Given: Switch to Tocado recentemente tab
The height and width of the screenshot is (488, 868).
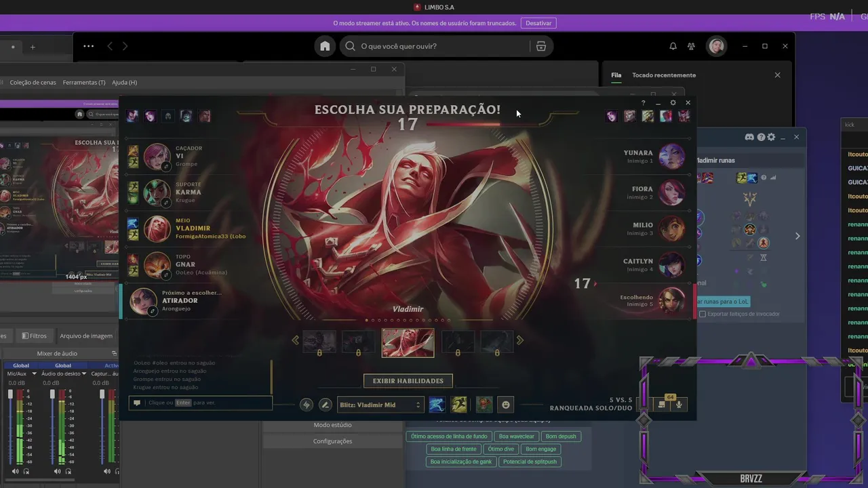Looking at the screenshot, I should (x=664, y=75).
